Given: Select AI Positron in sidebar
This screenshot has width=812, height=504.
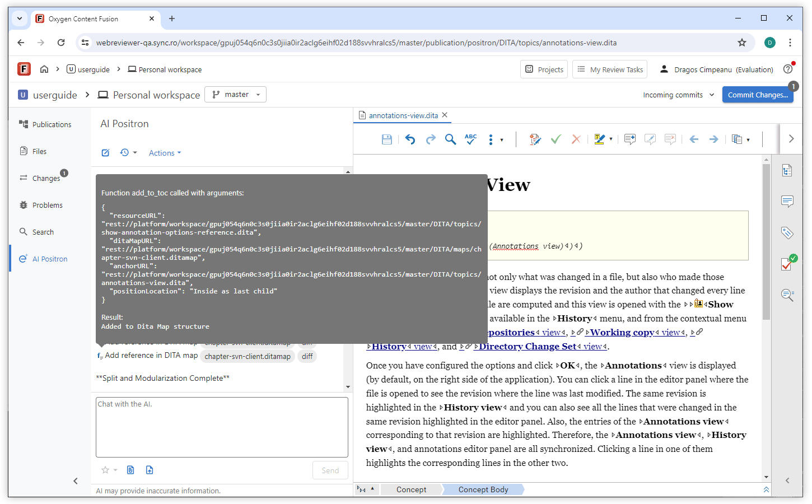Looking at the screenshot, I should (43, 259).
